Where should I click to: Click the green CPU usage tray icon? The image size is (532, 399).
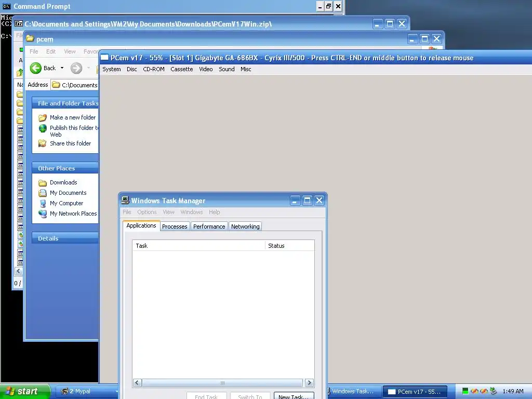click(465, 391)
